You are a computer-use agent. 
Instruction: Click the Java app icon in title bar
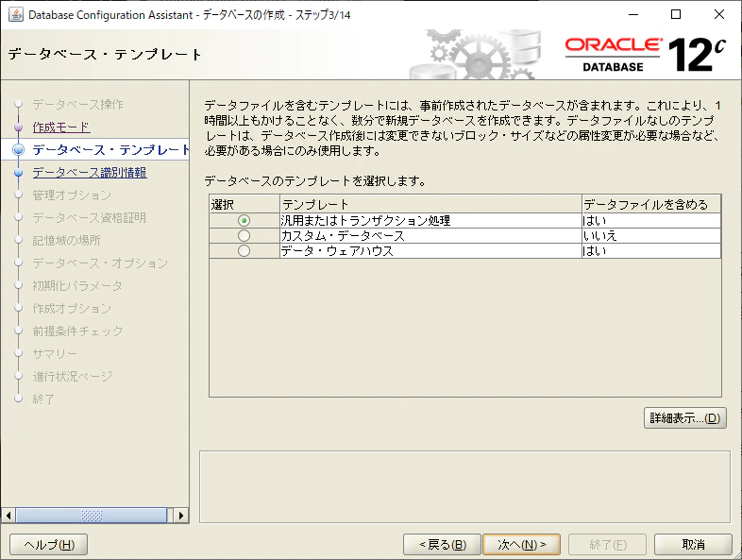point(16,15)
